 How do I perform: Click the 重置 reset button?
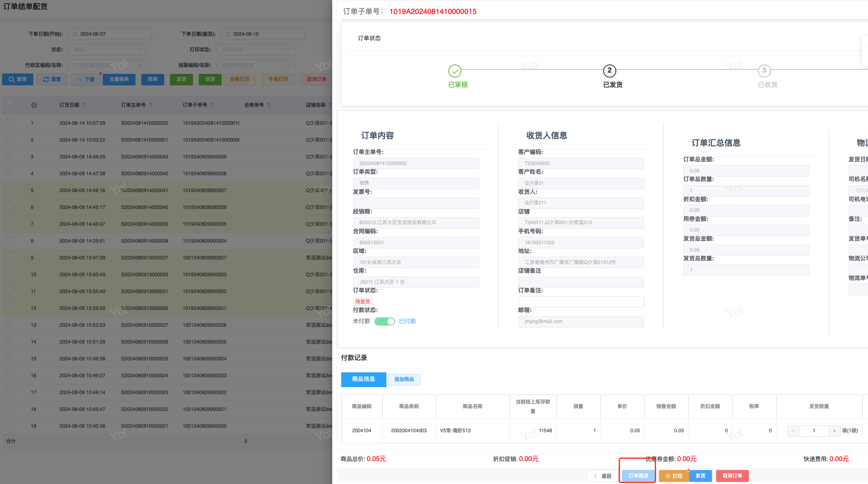coord(52,79)
